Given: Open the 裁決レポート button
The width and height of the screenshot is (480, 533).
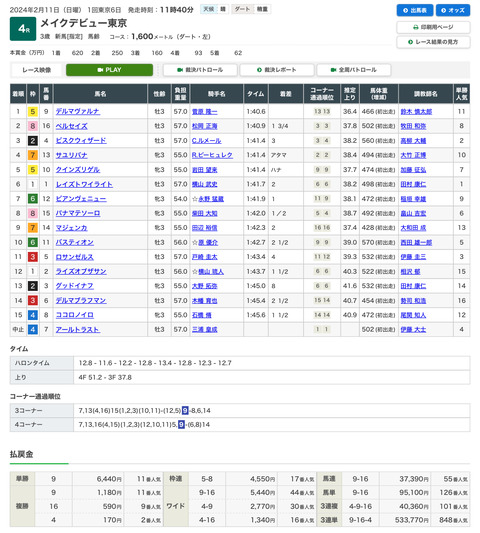Looking at the screenshot, I should click(x=277, y=70).
